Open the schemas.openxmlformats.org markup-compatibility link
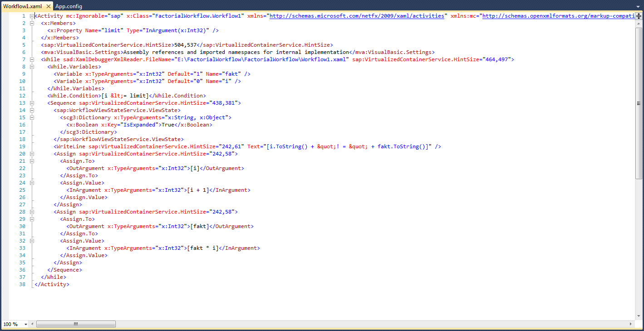The image size is (644, 331). click(559, 16)
